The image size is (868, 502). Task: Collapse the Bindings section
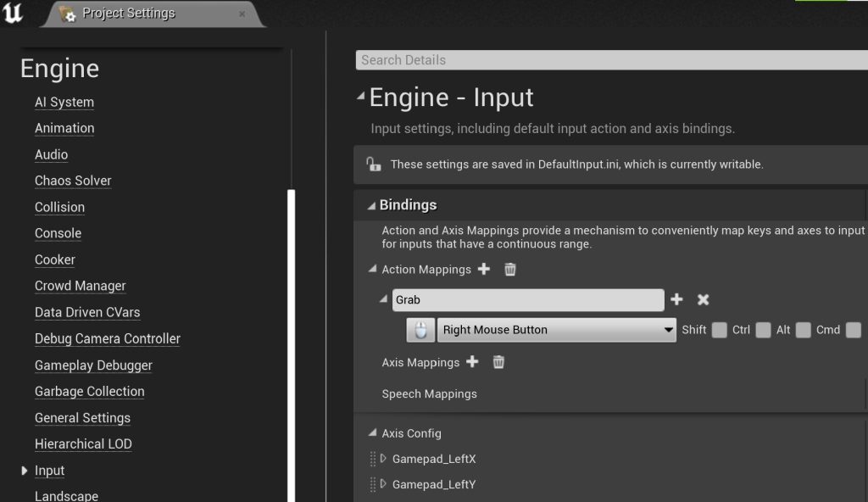tap(371, 205)
